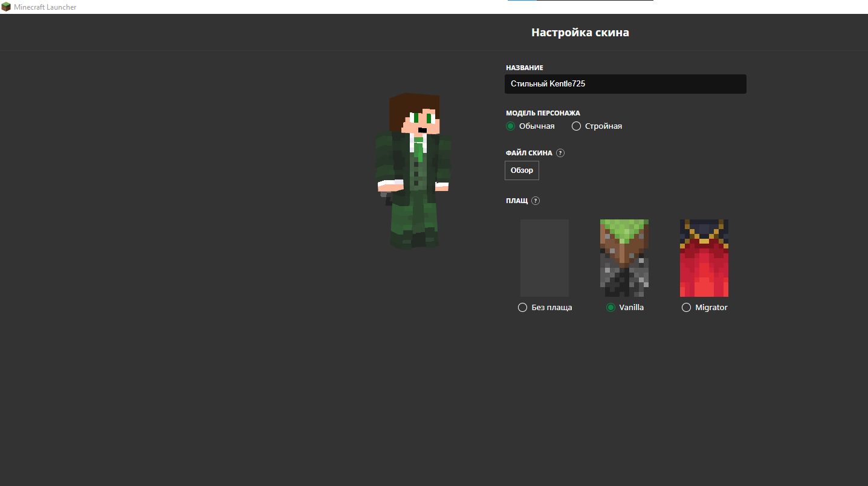Choose the Migrator cape radio option
Image resolution: width=868 pixels, height=486 pixels.
tap(686, 308)
